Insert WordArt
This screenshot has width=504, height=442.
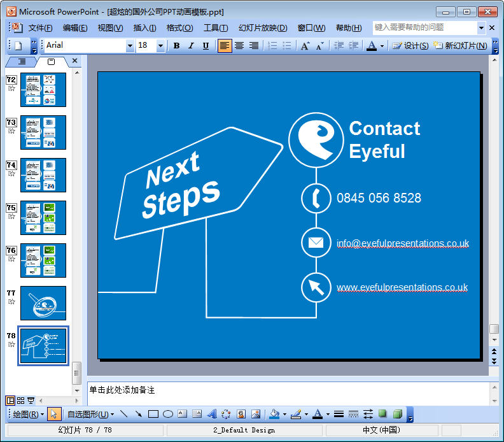point(212,414)
